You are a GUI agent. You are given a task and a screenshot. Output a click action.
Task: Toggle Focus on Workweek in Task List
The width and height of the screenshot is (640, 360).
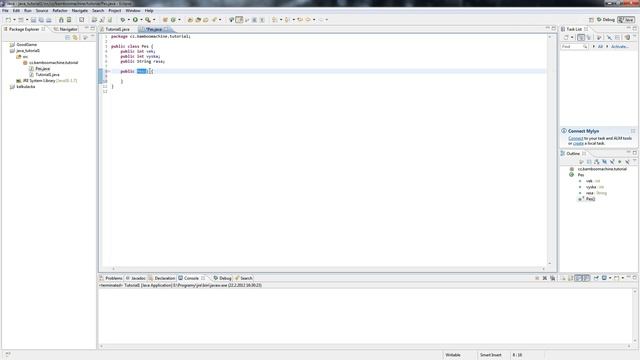(599, 37)
